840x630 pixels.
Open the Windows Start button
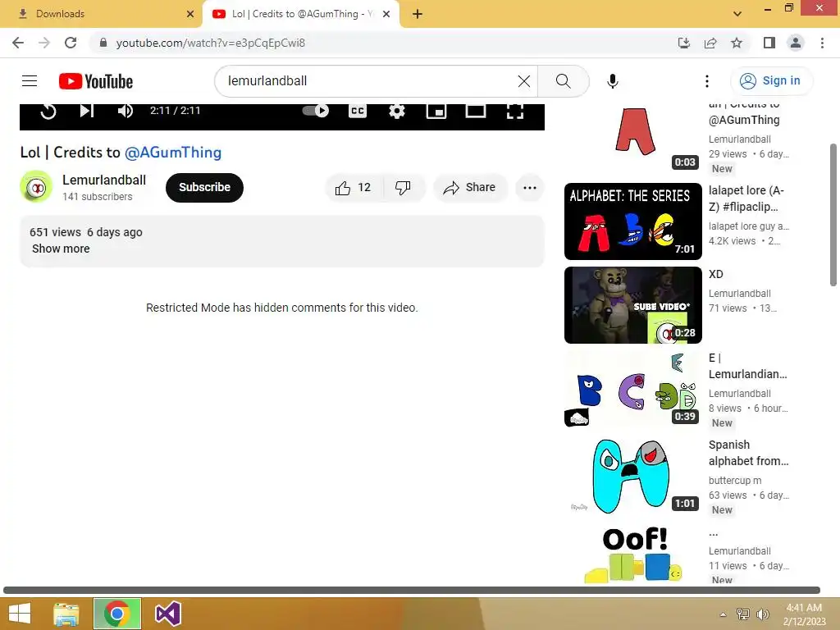(20, 614)
